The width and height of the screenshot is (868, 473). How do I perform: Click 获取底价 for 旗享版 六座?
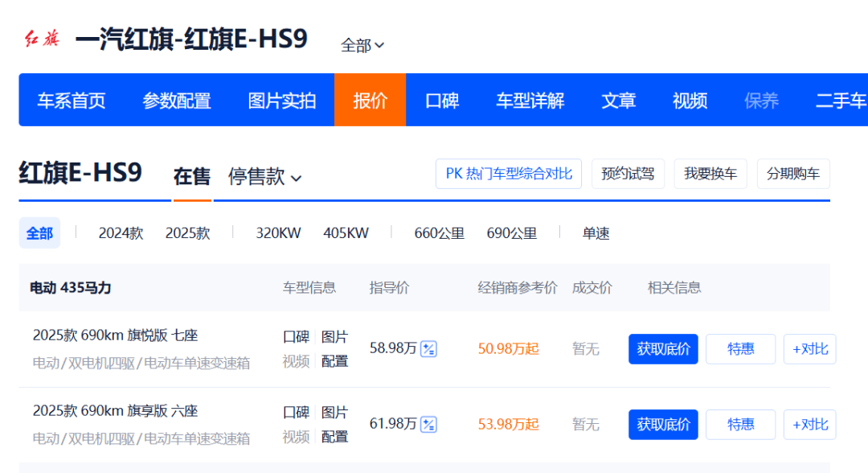(663, 425)
